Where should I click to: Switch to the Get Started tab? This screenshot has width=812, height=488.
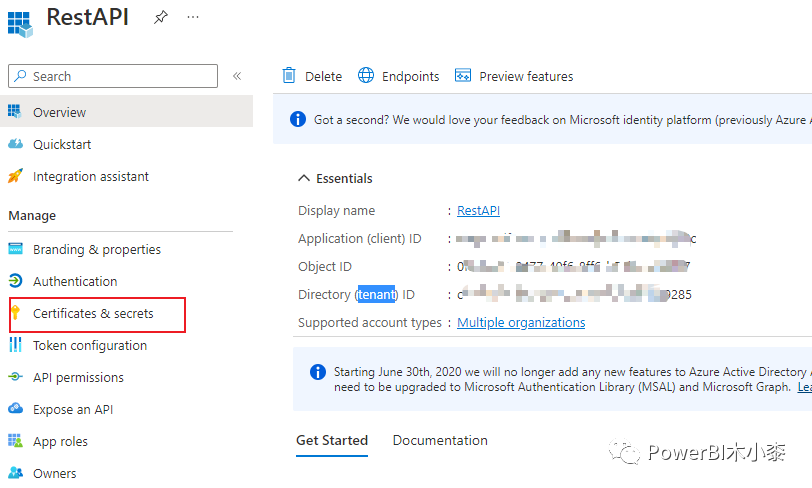click(332, 440)
